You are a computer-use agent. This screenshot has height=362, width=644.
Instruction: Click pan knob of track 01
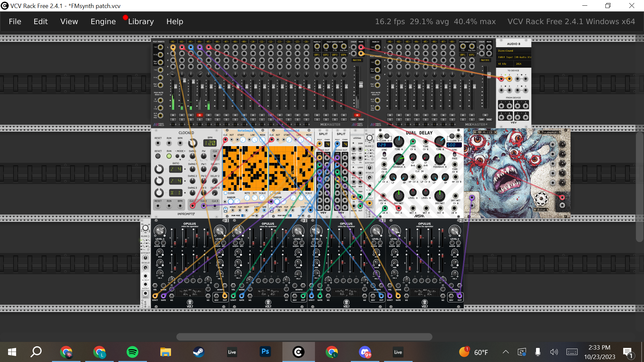click(173, 74)
